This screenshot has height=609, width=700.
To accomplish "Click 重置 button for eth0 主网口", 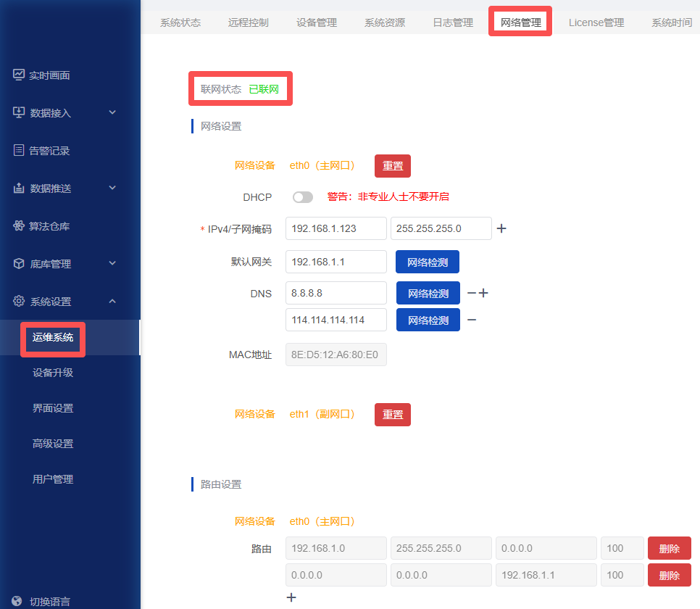I will pos(393,166).
